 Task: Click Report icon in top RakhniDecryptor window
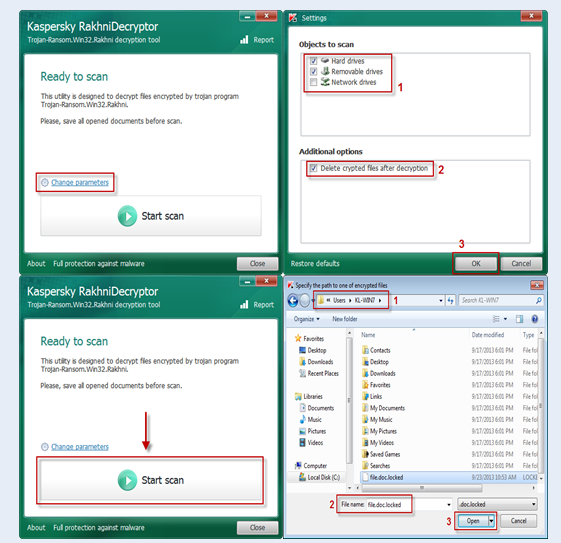[244, 40]
